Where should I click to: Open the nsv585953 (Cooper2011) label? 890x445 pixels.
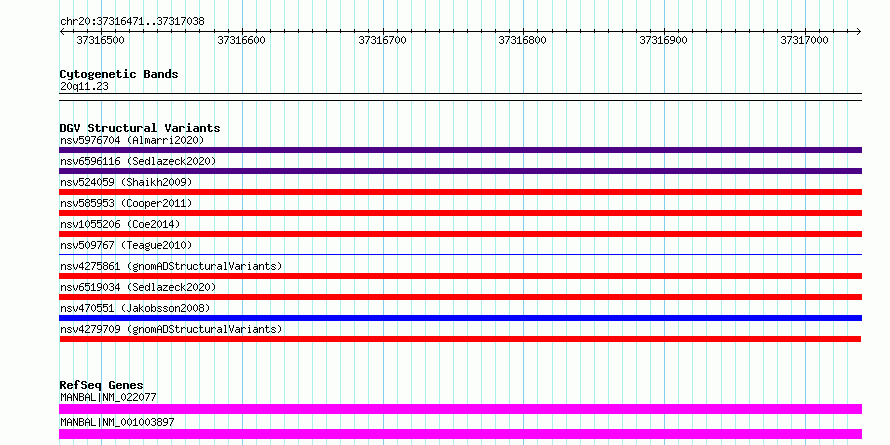coord(126,203)
